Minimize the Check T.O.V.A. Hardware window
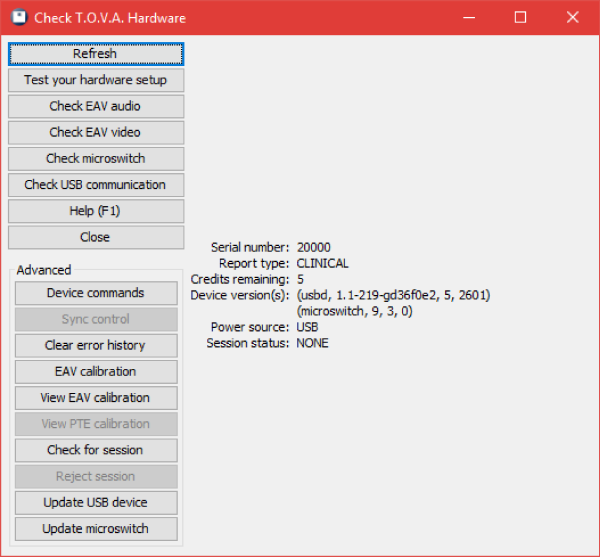 pyautogui.click(x=469, y=17)
